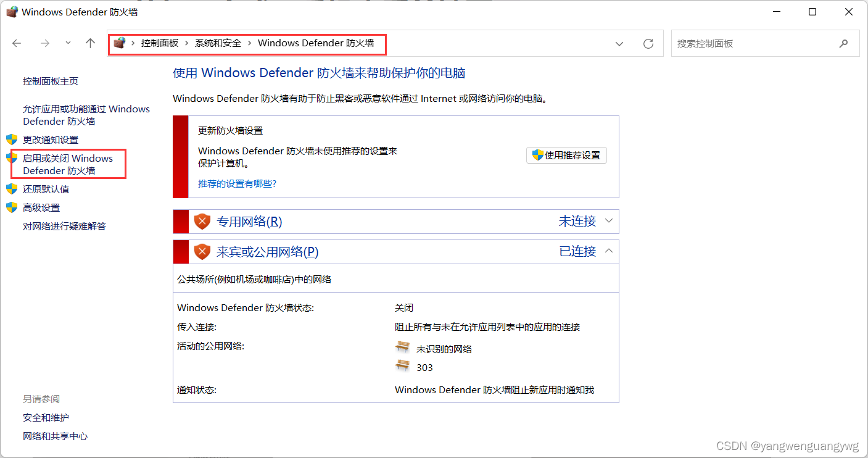Go up one level with the up arrow
The height and width of the screenshot is (458, 868).
pyautogui.click(x=91, y=43)
